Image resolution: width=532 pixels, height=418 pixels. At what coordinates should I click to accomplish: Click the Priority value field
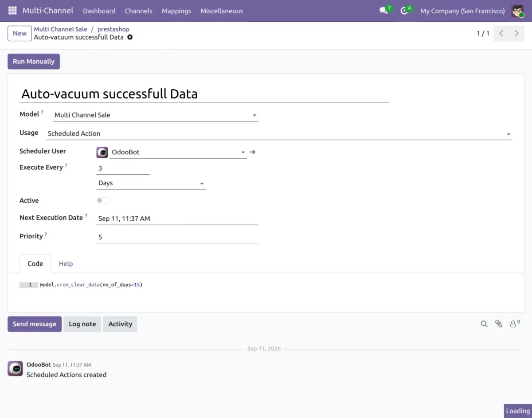(177, 237)
